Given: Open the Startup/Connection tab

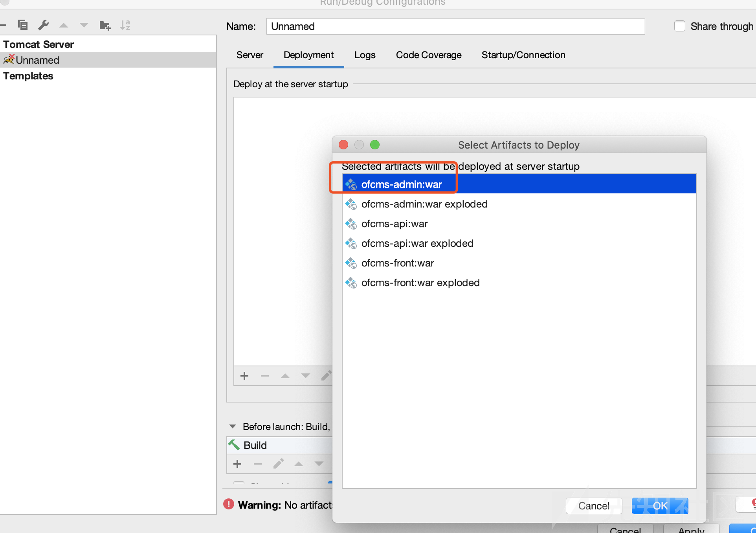Looking at the screenshot, I should pyautogui.click(x=523, y=55).
